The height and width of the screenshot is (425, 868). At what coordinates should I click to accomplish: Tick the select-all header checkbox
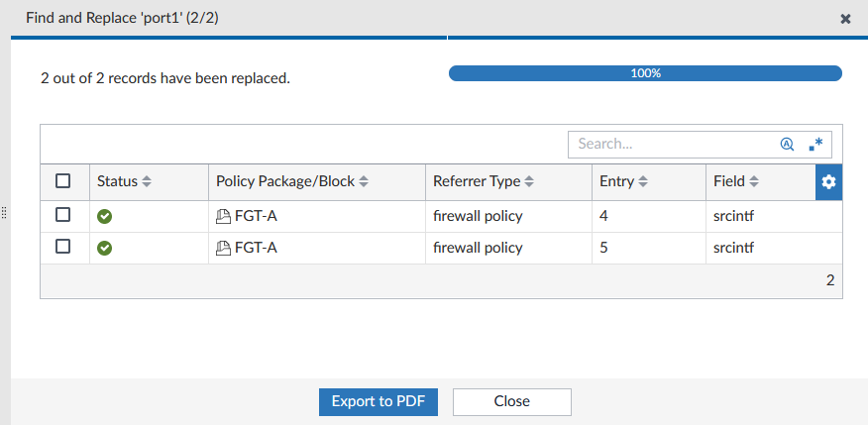(63, 181)
